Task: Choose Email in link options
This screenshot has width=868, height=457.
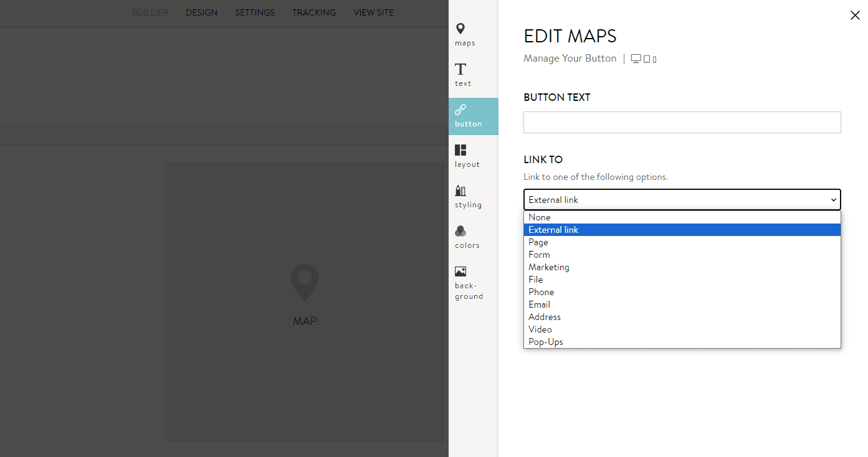Action: tap(682, 304)
